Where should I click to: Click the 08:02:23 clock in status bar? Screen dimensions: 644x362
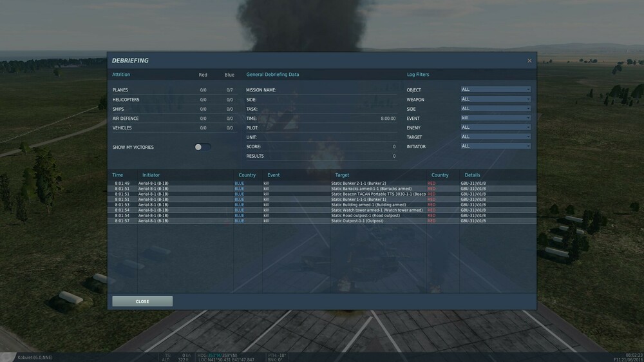634,355
